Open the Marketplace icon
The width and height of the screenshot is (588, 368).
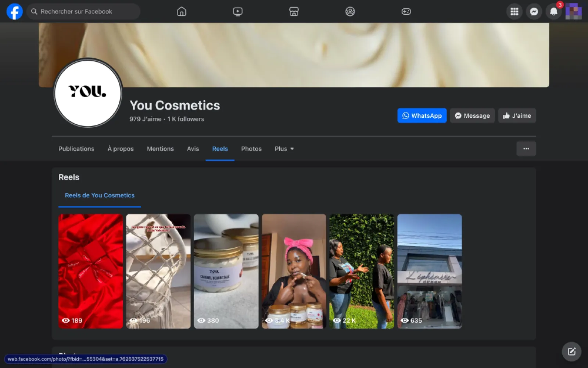coord(294,11)
